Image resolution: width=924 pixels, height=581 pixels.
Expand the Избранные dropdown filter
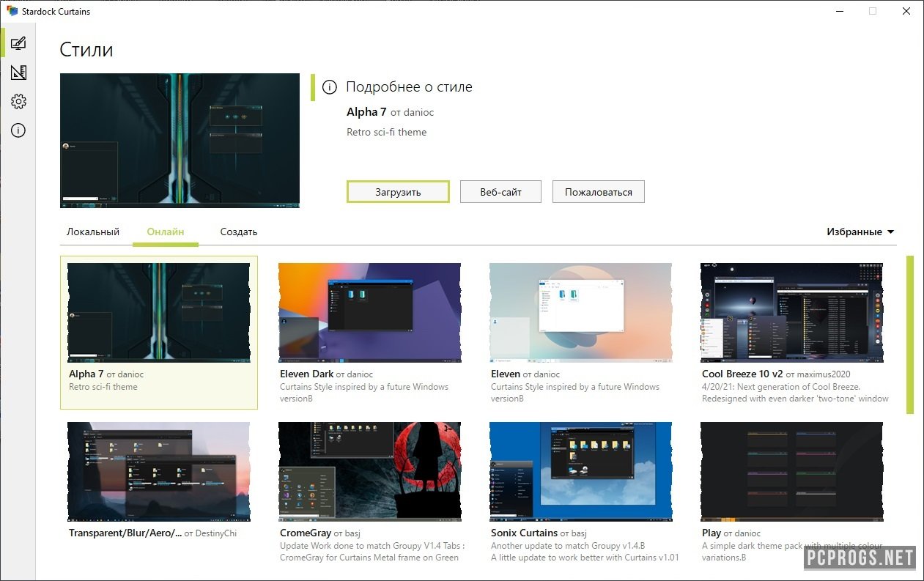point(860,232)
